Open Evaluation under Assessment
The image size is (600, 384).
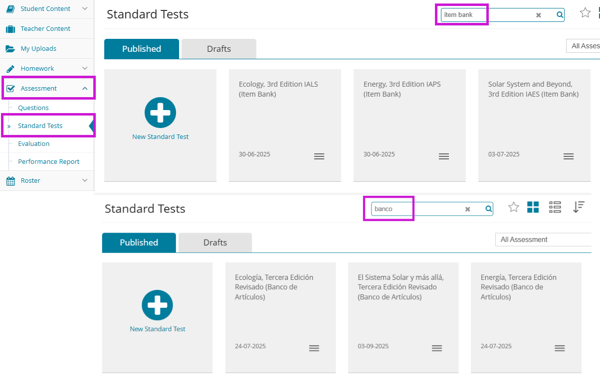point(34,143)
